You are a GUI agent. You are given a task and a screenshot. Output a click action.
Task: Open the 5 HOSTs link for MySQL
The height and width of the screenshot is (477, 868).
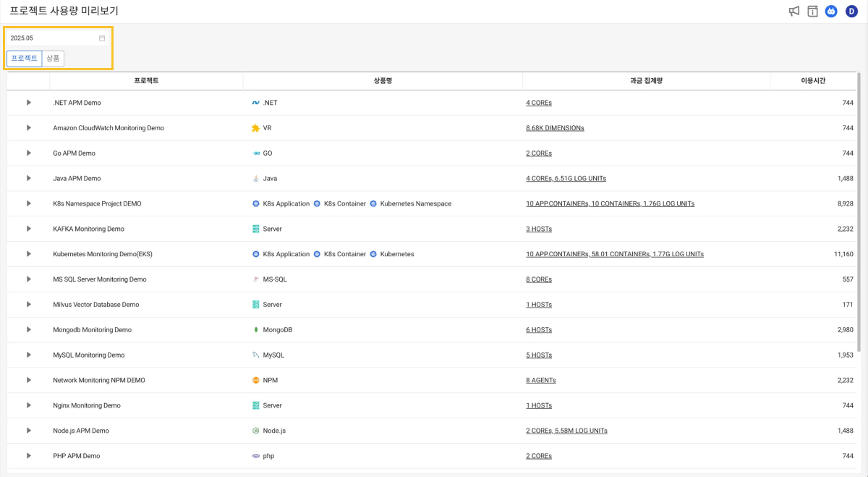tap(539, 355)
